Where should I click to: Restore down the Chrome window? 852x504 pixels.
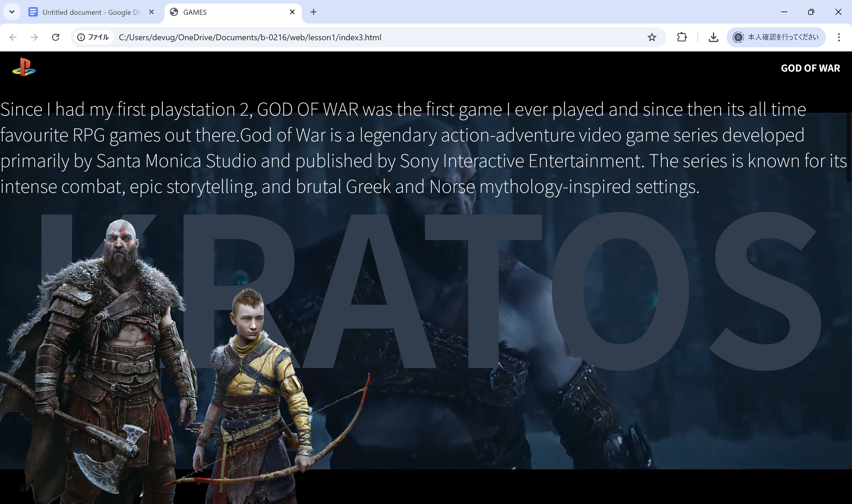point(811,12)
